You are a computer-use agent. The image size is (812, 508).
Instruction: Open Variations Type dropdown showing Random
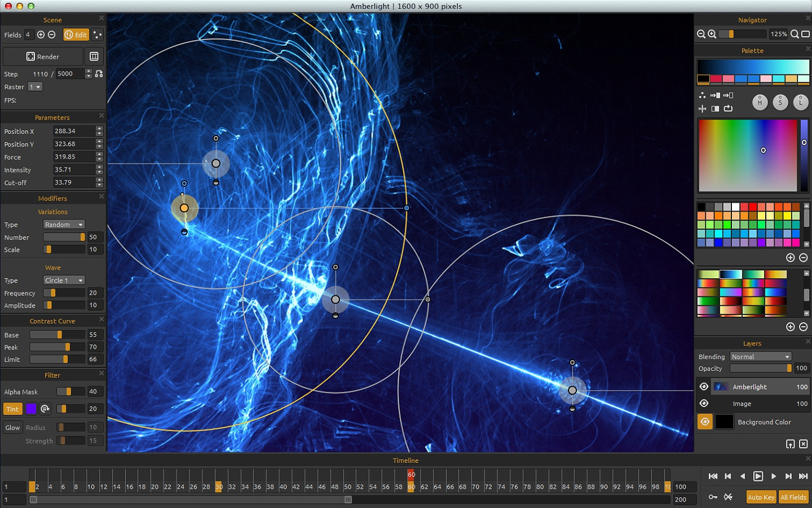(x=64, y=225)
